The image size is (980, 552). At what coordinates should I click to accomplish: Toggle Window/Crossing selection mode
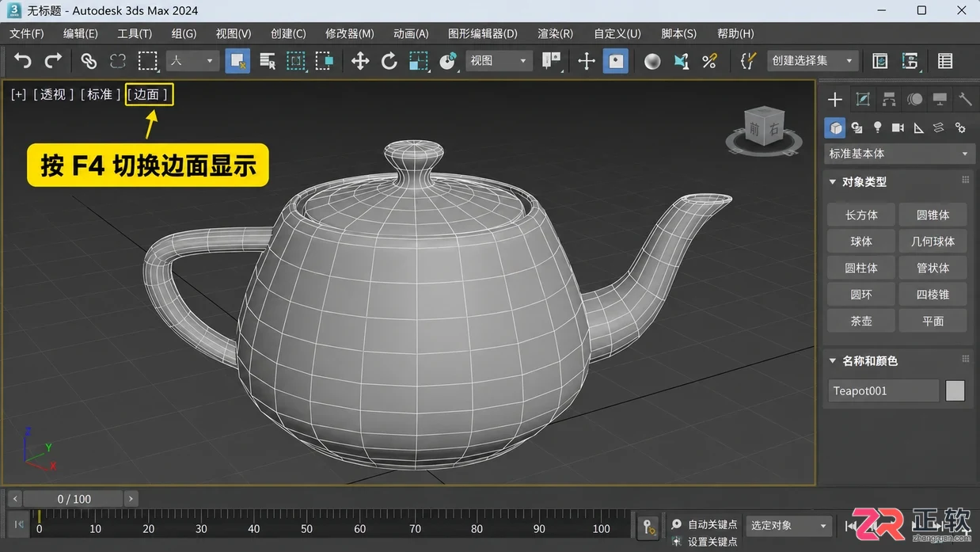pyautogui.click(x=325, y=61)
